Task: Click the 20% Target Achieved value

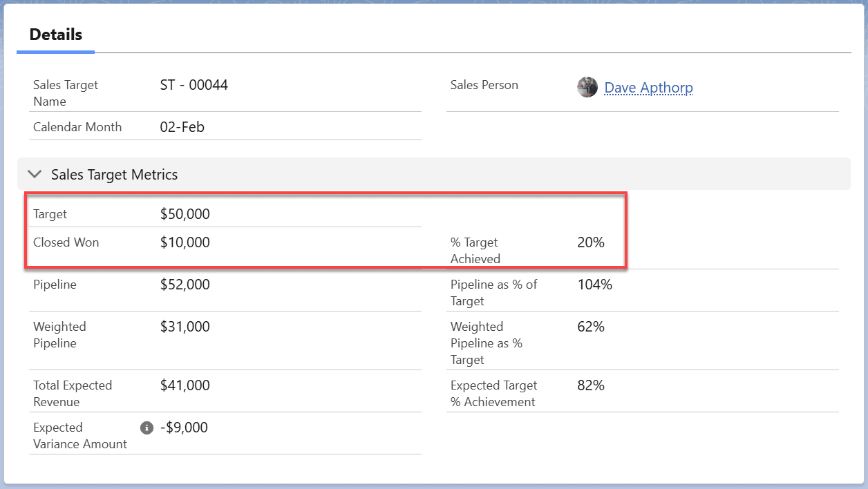Action: tap(591, 242)
